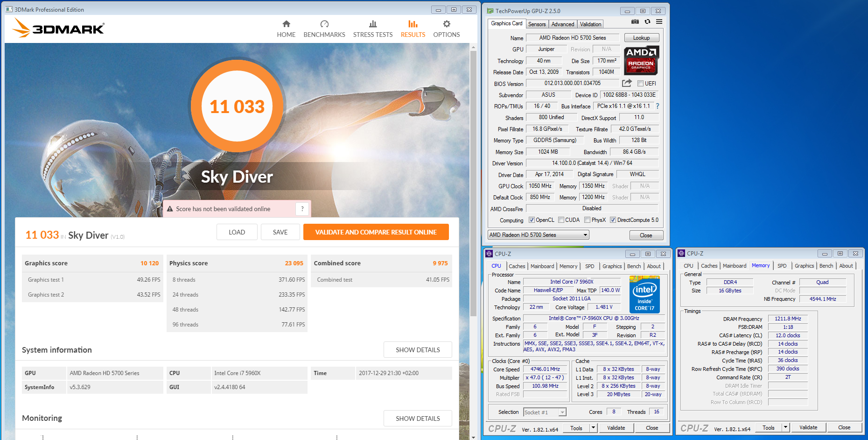
Task: Click left CPU-Z title bar icon
Action: tap(489, 254)
